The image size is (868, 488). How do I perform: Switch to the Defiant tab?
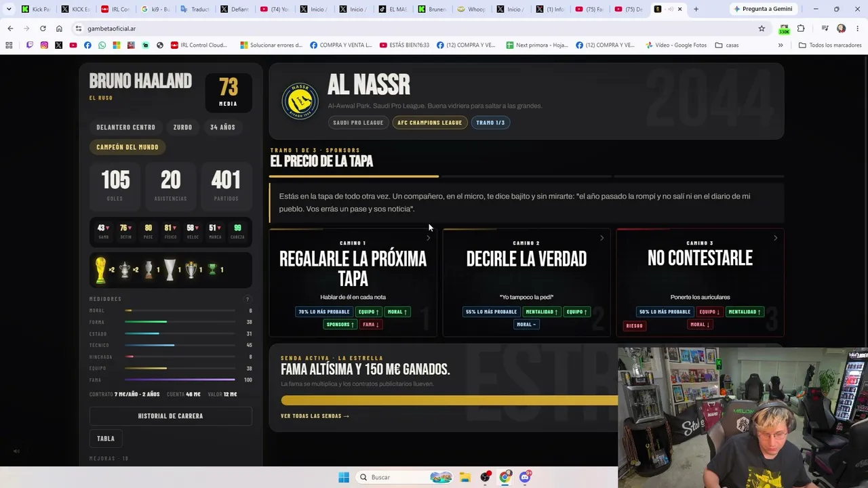point(235,9)
